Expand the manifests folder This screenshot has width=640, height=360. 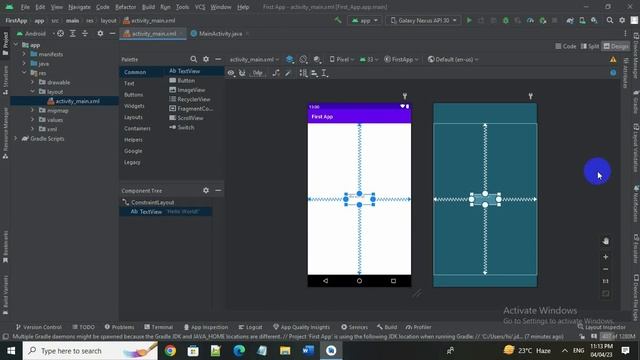24,54
